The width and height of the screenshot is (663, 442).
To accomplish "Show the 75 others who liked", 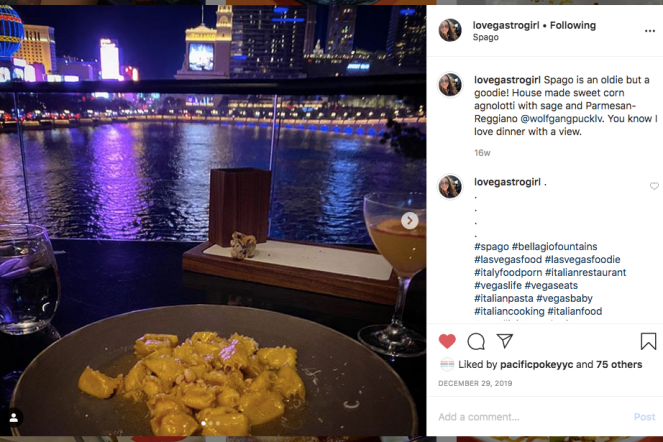I will [619, 365].
